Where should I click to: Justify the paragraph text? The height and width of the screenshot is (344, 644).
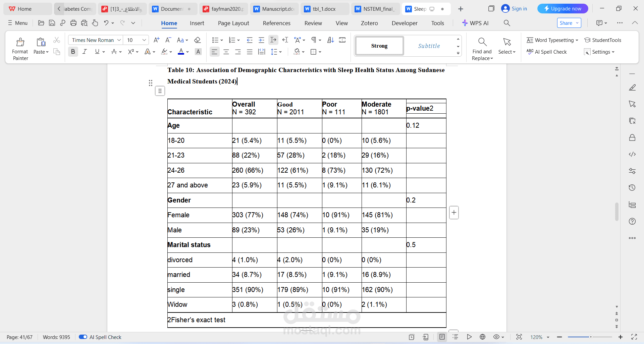pos(250,52)
